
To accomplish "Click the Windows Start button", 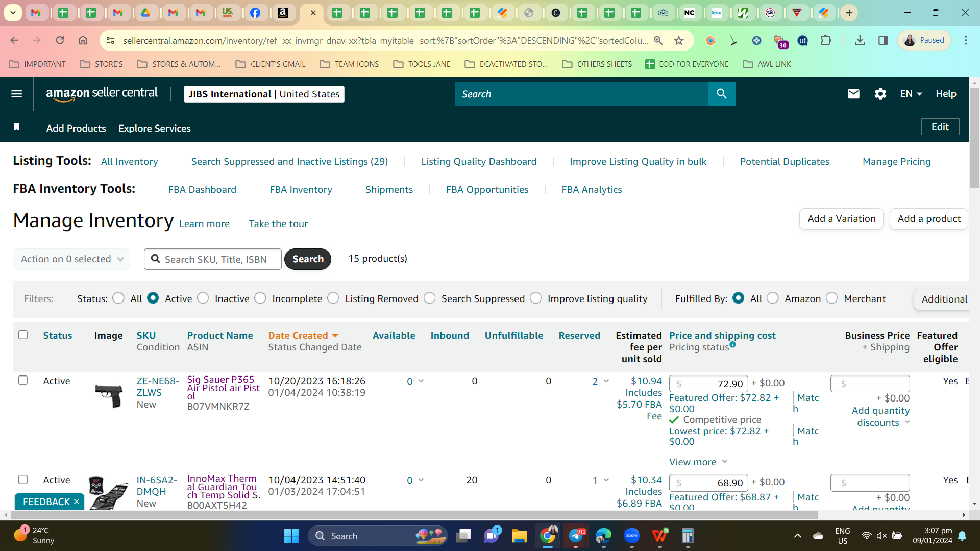I will (x=291, y=536).
